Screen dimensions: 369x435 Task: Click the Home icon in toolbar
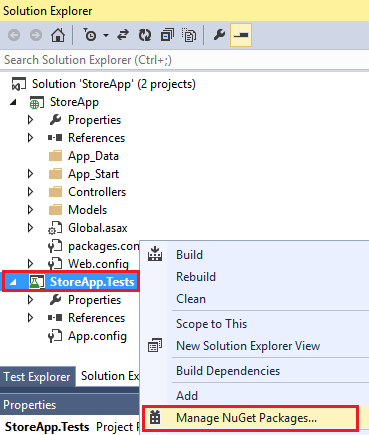click(58, 35)
